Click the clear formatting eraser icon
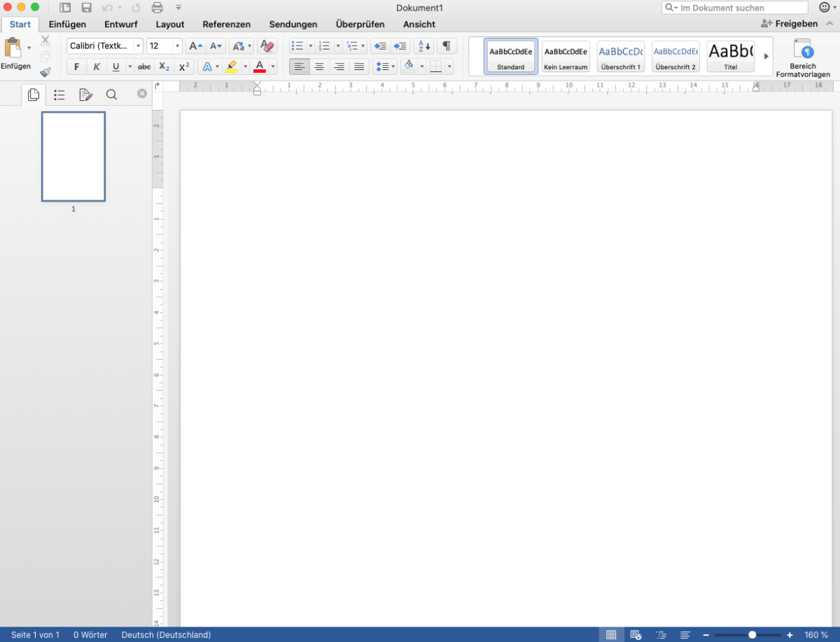This screenshot has width=840, height=642. click(267, 46)
